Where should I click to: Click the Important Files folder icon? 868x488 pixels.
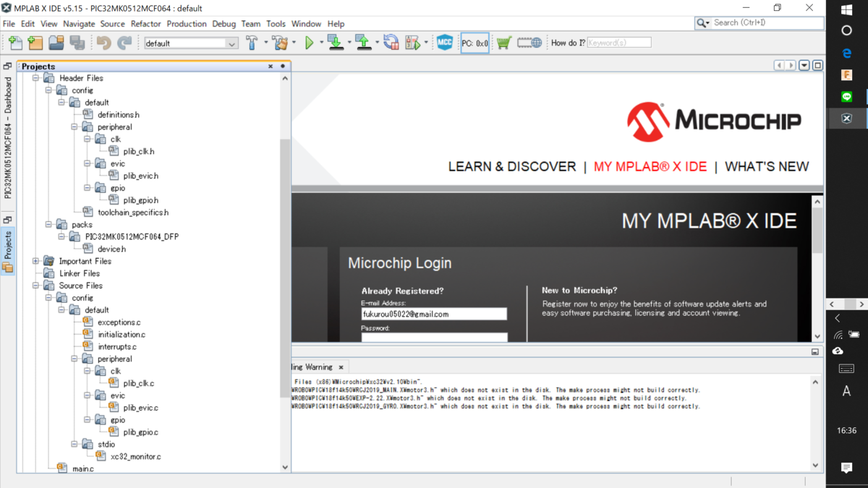[x=48, y=261]
